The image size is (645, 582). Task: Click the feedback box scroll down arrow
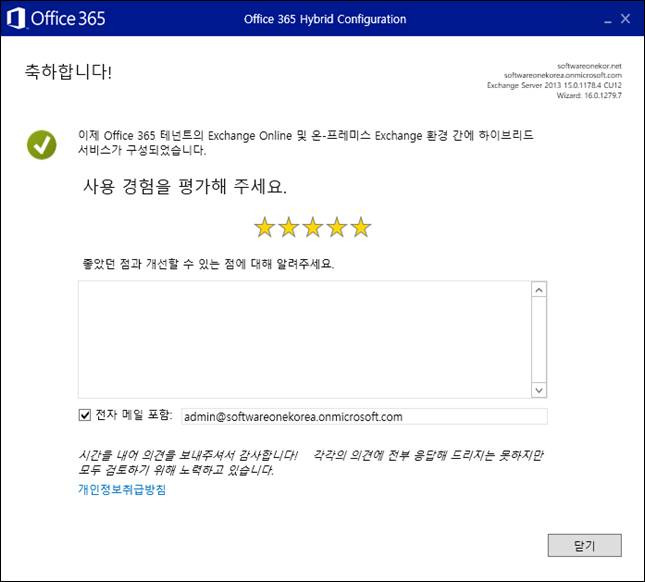(x=539, y=390)
